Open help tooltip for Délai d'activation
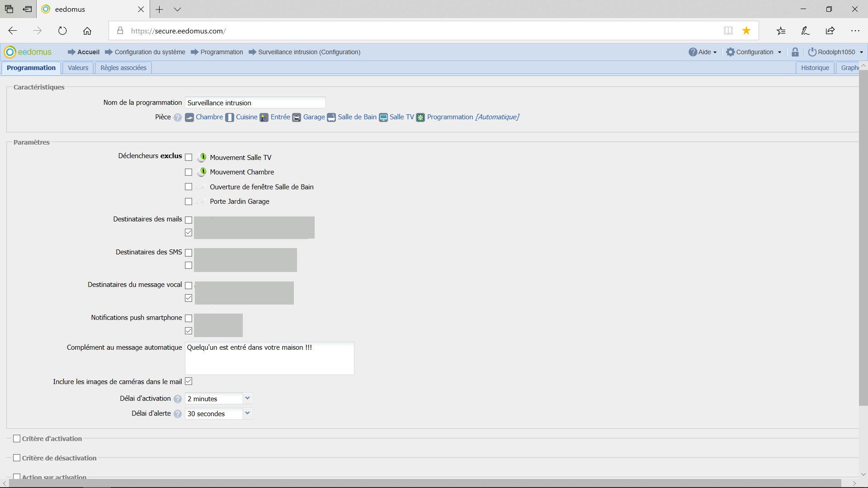 click(x=178, y=399)
